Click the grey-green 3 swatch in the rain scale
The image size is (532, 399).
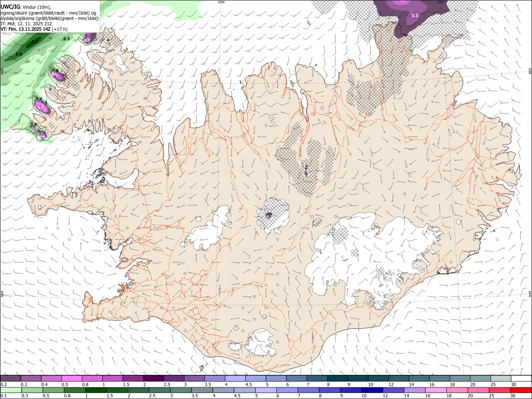pyautogui.click(x=181, y=390)
